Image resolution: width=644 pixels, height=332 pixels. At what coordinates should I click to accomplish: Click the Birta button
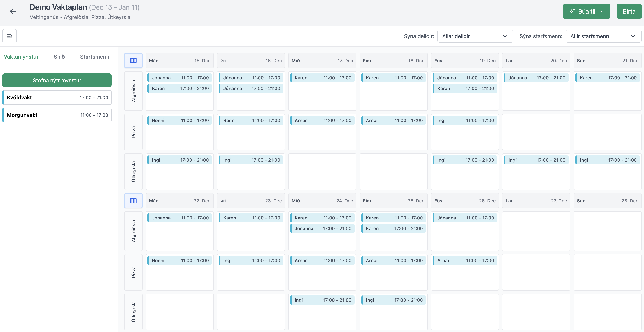629,11
